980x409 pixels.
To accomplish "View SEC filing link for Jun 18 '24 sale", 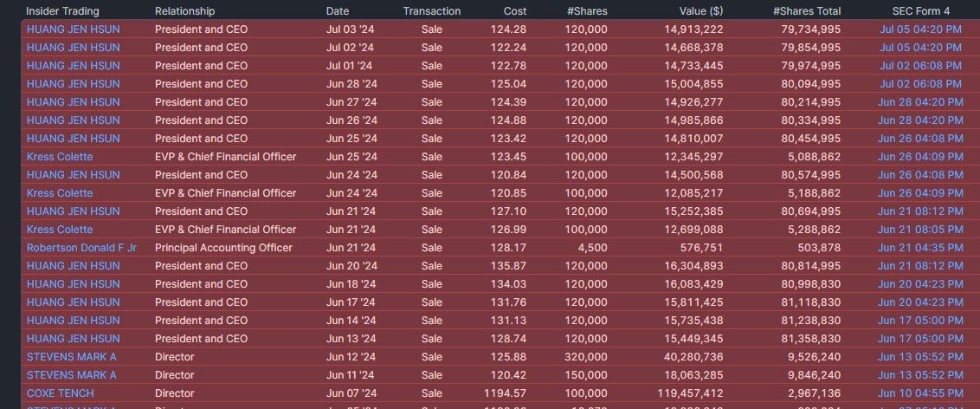I will 919,284.
